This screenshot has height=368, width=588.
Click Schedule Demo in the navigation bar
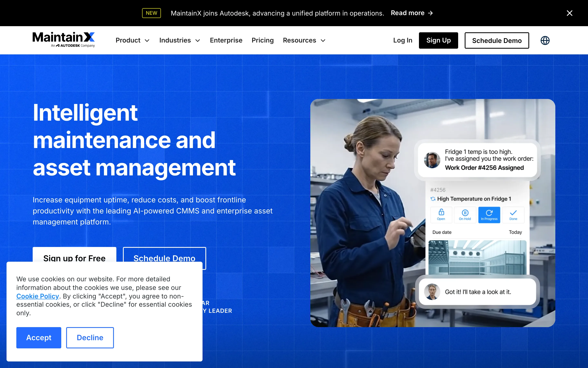click(x=497, y=40)
